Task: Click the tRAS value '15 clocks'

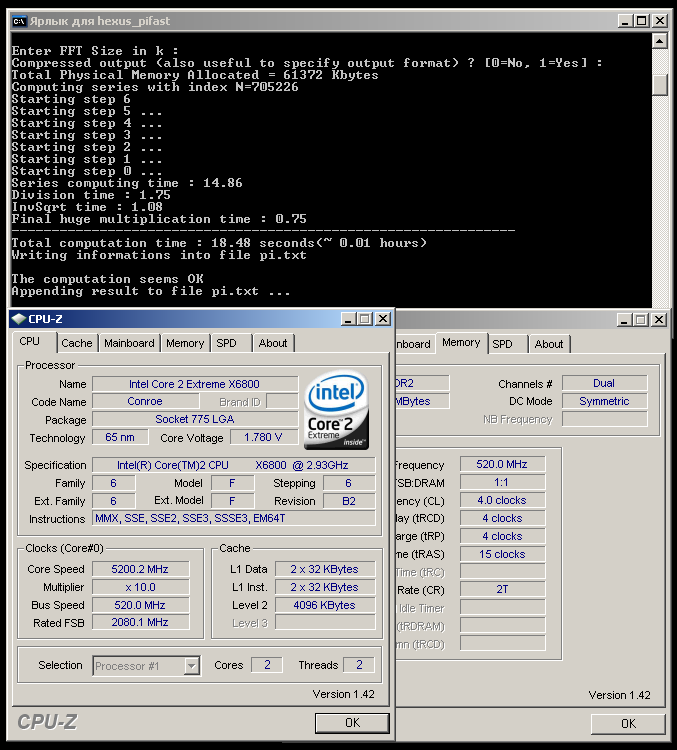Action: point(502,554)
